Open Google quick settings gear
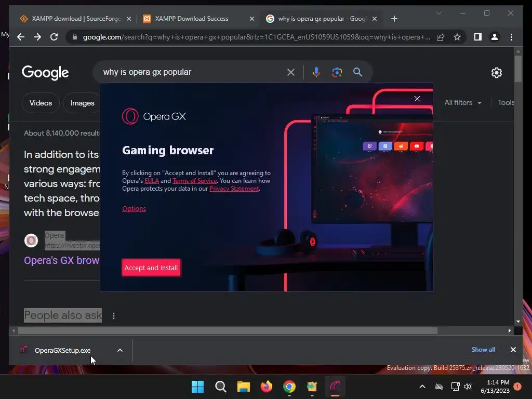532x399 pixels. [496, 73]
